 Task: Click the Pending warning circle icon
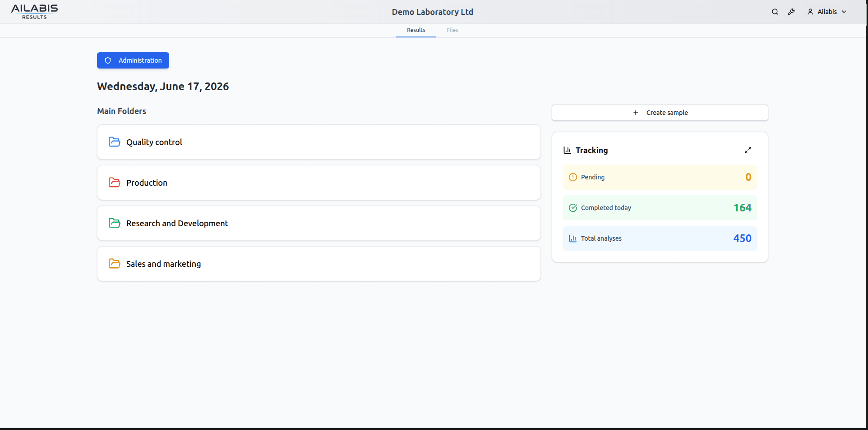tap(573, 177)
